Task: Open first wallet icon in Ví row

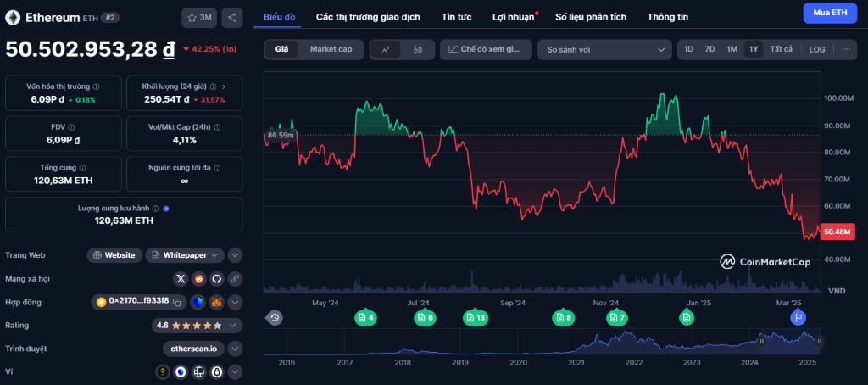Action: (163, 371)
